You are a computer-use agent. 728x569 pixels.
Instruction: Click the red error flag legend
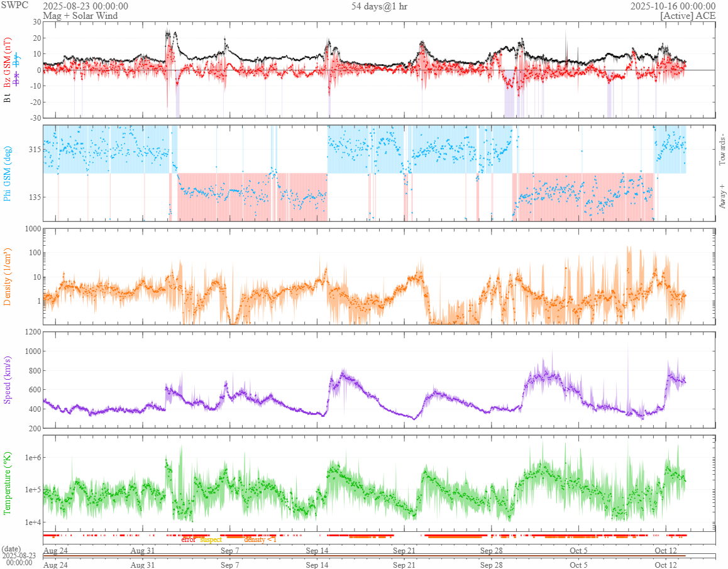tap(188, 539)
